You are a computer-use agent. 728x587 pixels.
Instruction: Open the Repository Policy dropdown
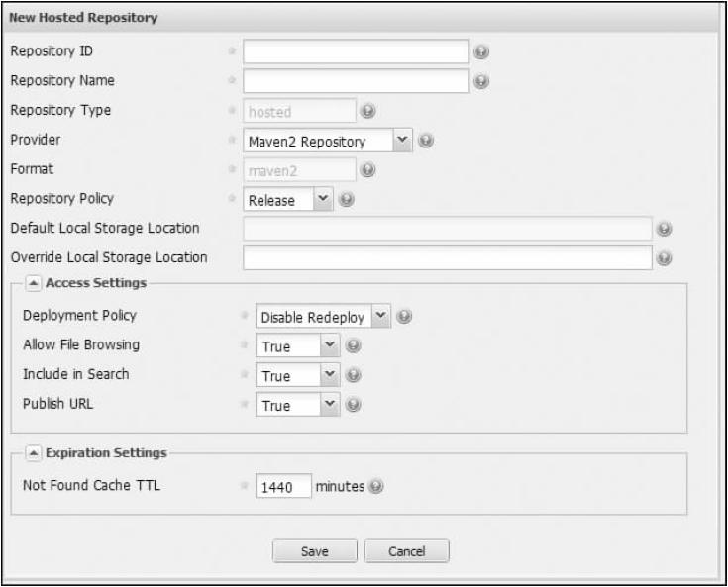pos(325,200)
